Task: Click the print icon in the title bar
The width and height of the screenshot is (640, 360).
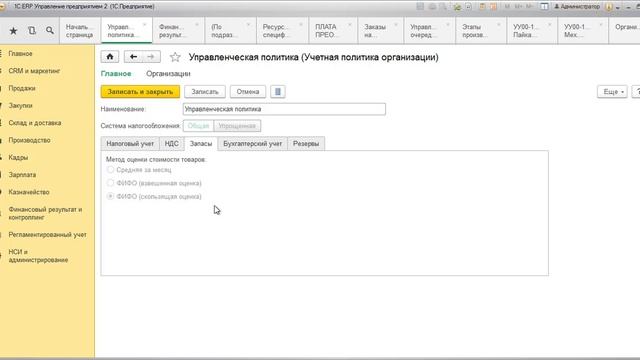Action: point(433,7)
